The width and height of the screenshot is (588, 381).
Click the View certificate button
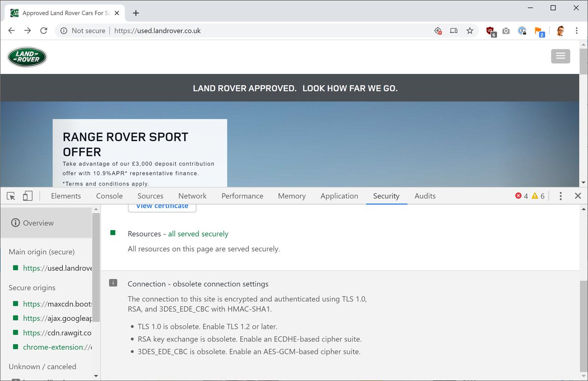[x=162, y=207]
